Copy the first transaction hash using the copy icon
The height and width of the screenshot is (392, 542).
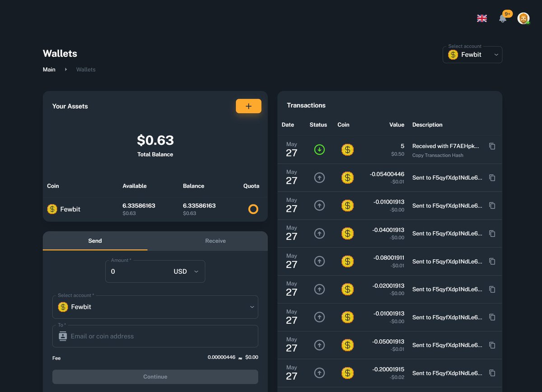point(492,146)
